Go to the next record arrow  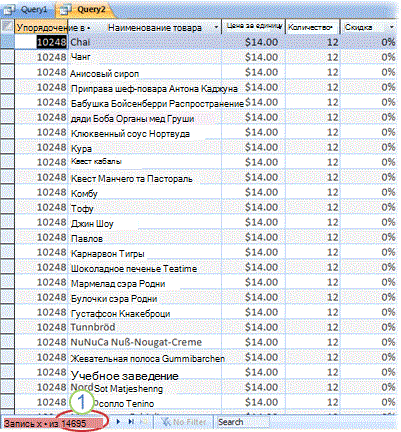point(118,422)
